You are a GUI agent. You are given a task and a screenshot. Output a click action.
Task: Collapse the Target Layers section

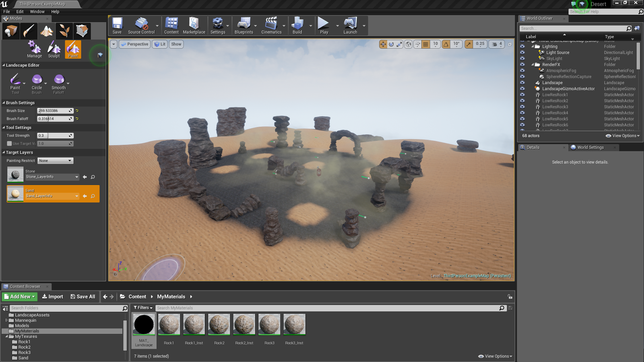tap(4, 152)
